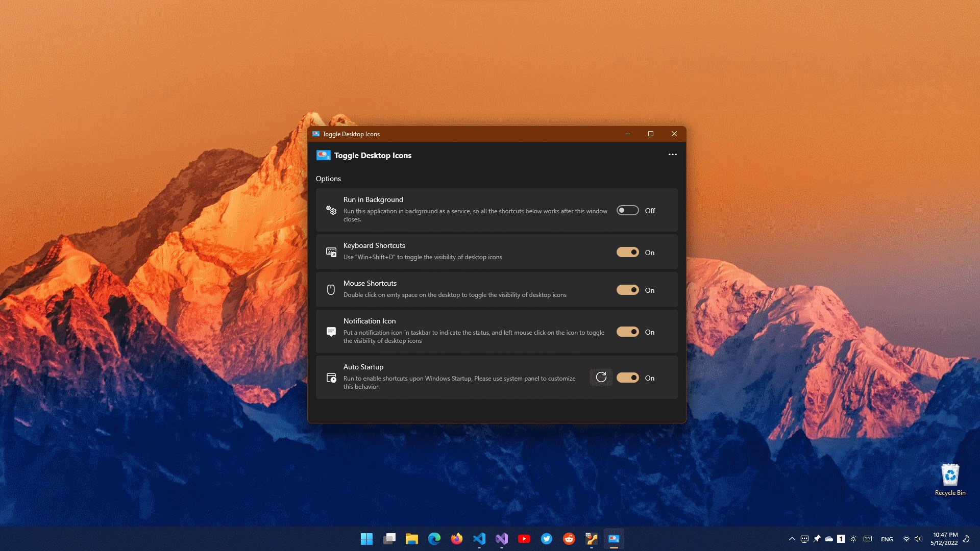Viewport: 980px width, 551px height.
Task: Open the three-dot more options menu
Action: [672, 155]
